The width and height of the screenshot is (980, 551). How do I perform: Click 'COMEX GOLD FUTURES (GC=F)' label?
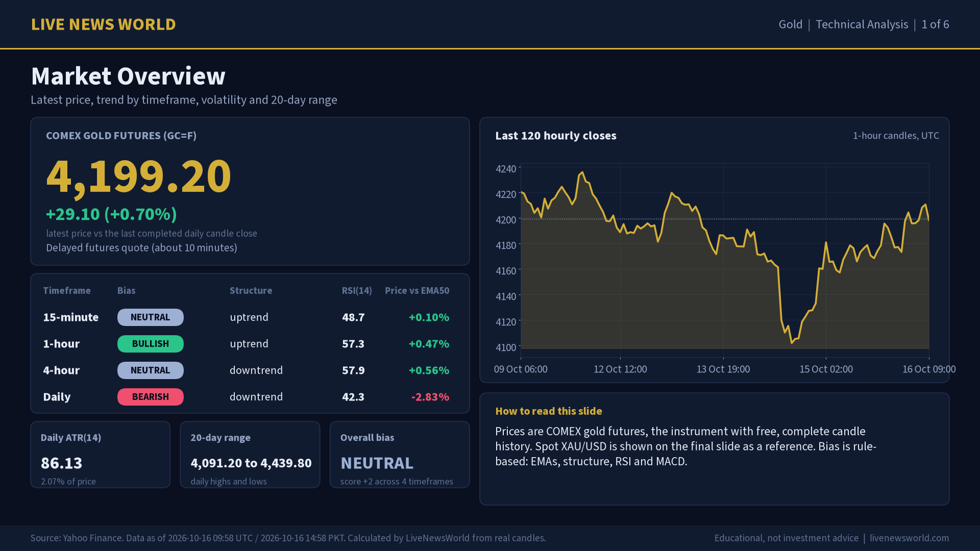(121, 136)
